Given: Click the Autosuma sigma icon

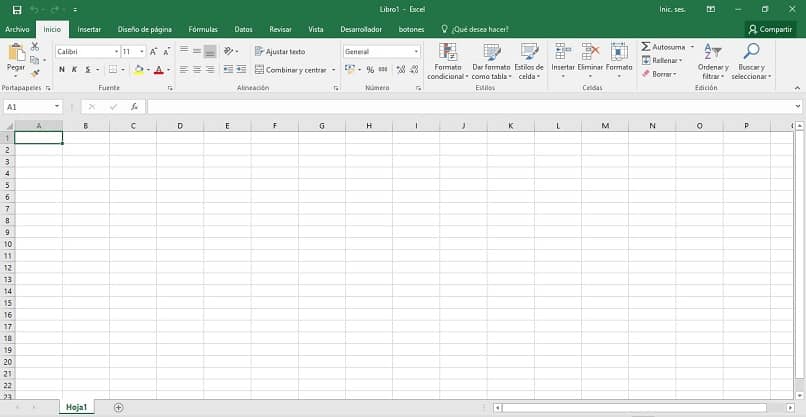Looking at the screenshot, I should click(646, 47).
